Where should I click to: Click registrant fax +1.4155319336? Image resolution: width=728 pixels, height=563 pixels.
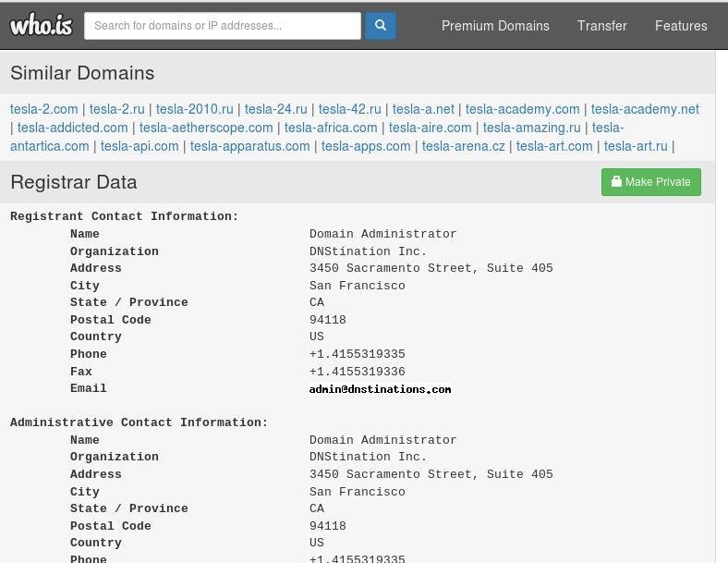click(x=357, y=372)
